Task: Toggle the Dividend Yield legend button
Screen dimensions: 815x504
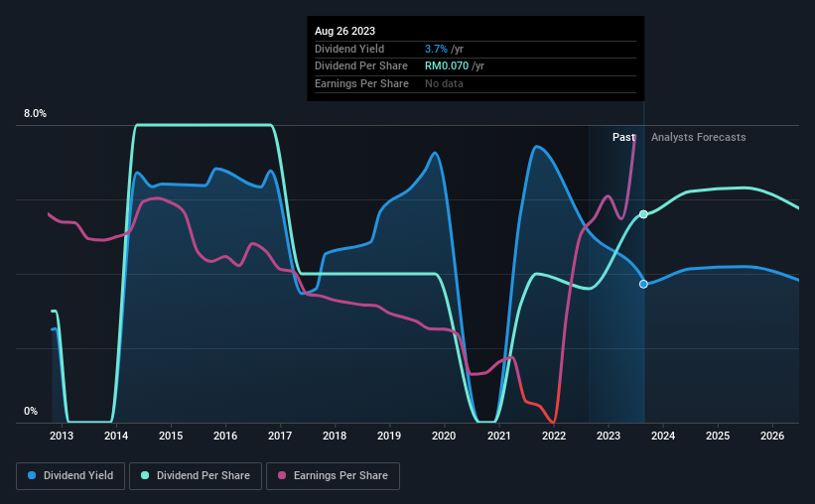Action: tap(70, 476)
